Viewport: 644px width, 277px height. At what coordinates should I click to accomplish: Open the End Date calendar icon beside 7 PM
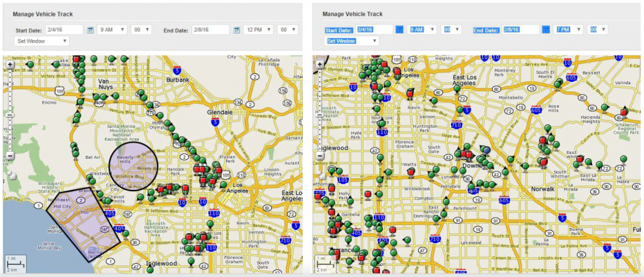click(546, 29)
